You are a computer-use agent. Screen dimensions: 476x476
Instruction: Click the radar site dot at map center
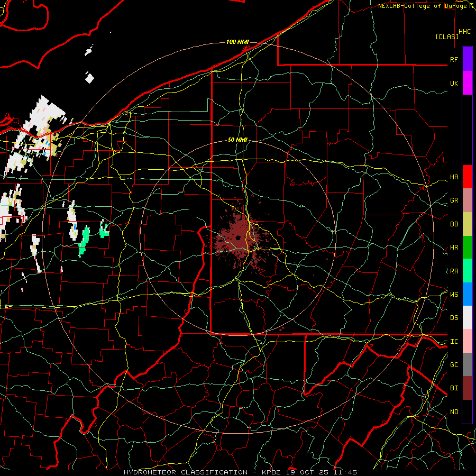(238, 237)
